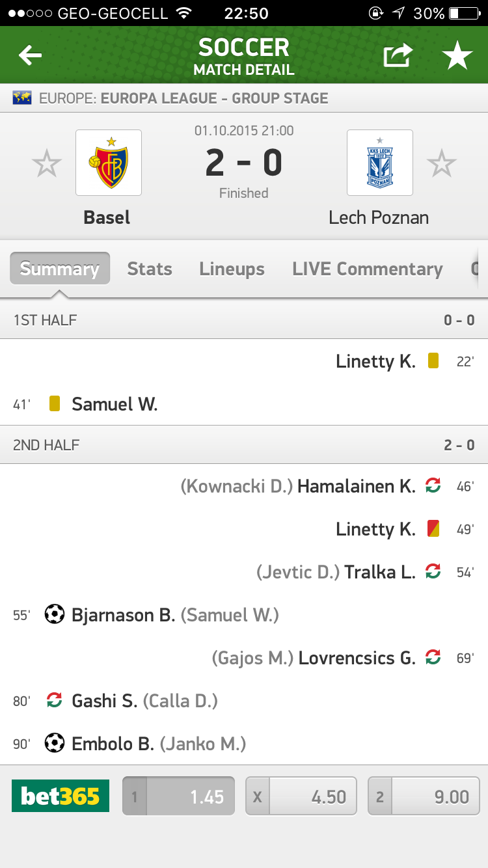
Task: Tap the yellow card beside Samuel W.
Action: 55,404
